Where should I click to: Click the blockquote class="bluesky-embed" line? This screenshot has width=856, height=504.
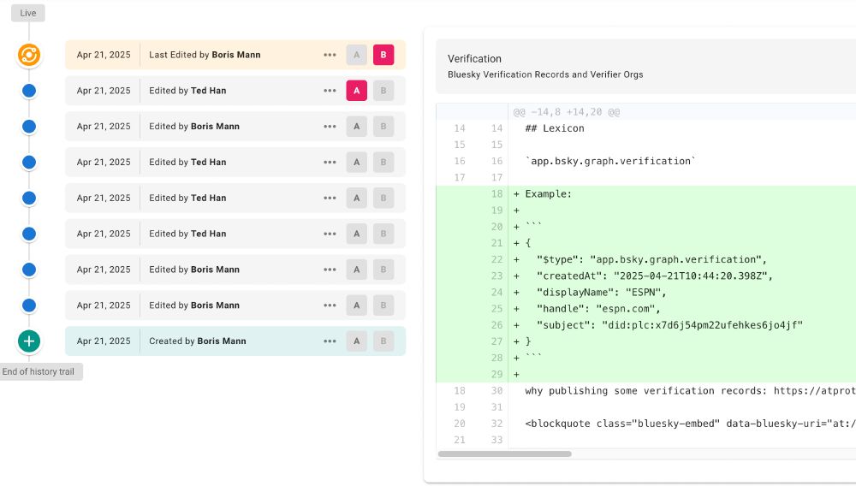pos(691,424)
